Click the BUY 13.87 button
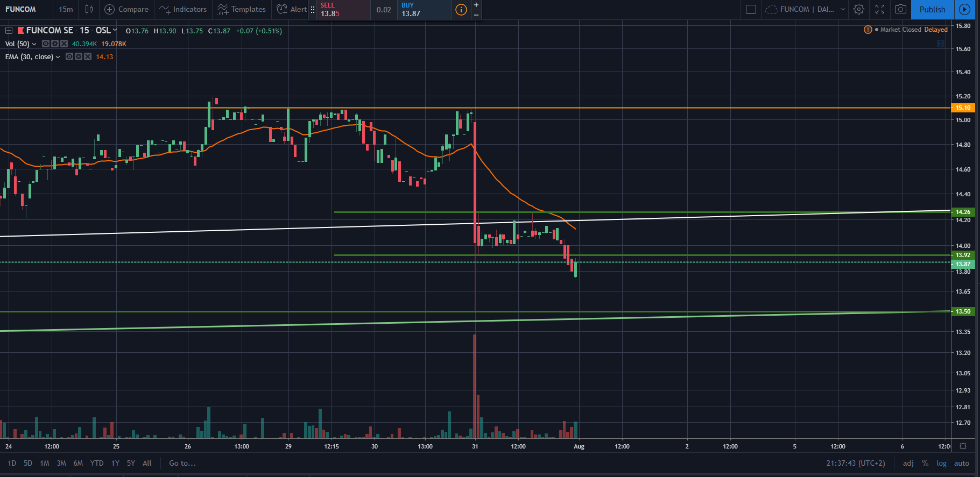This screenshot has width=980, height=477. (x=424, y=10)
